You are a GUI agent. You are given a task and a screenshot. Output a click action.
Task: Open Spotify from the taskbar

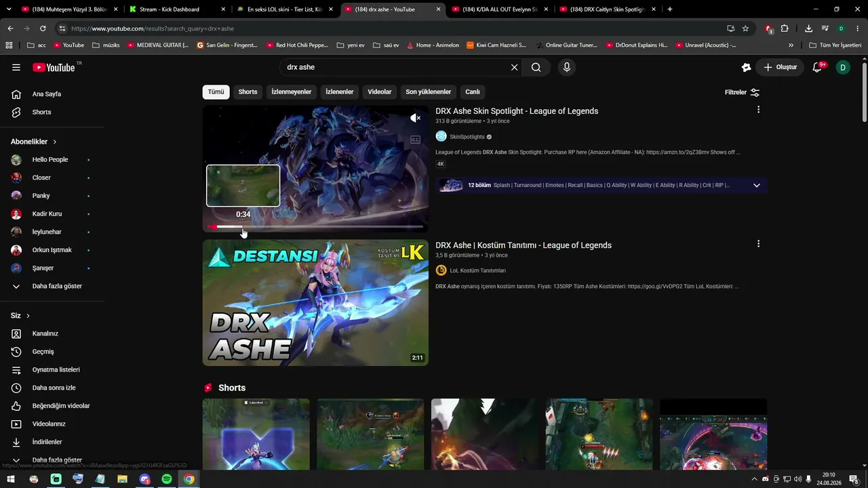click(167, 479)
